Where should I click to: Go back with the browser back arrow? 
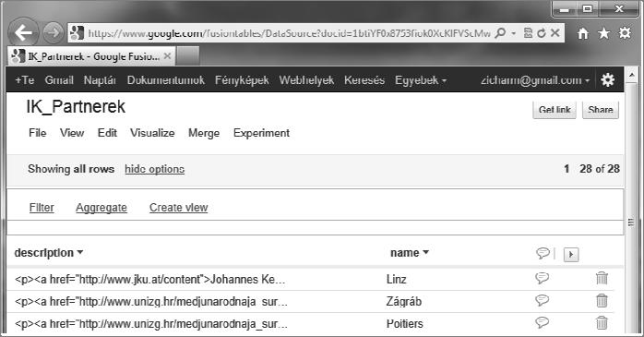(23, 33)
